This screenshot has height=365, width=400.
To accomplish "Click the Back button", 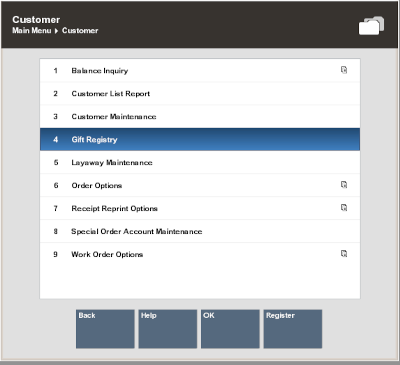I will [x=105, y=329].
